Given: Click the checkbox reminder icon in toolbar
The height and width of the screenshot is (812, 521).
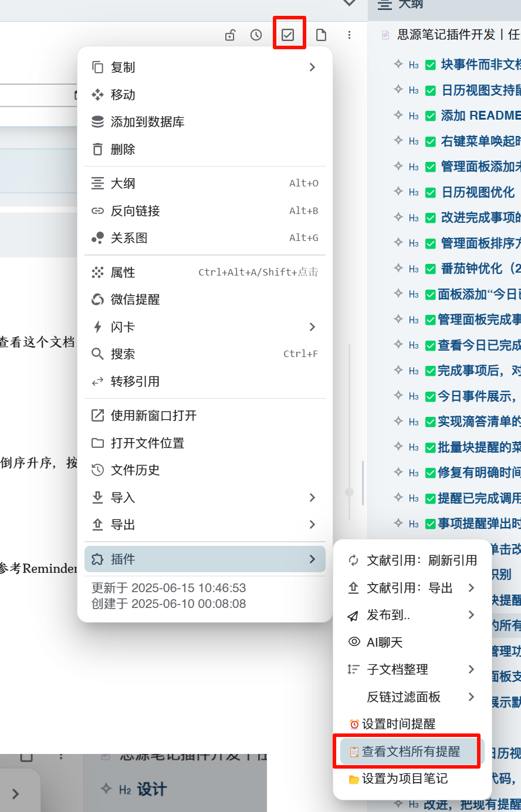Looking at the screenshot, I should click(288, 35).
